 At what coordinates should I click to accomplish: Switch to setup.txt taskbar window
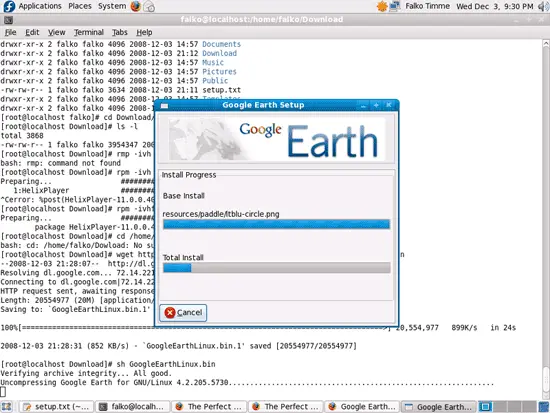56,407
